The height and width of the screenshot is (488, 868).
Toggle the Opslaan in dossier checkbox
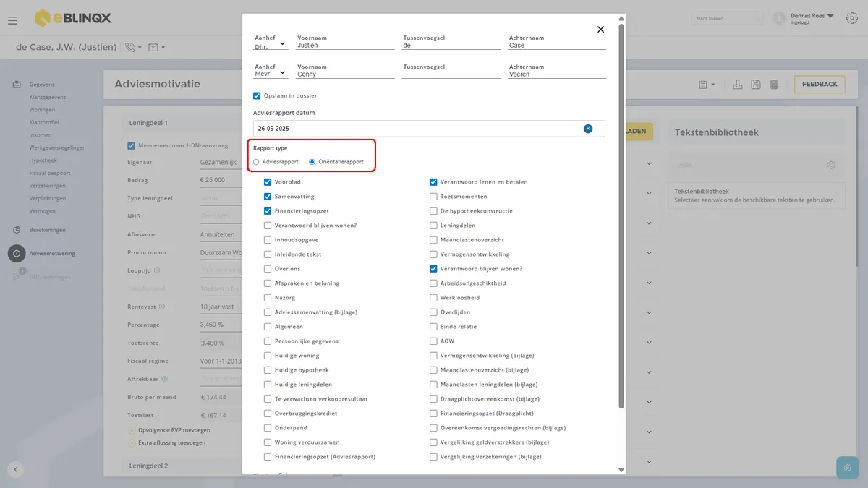[x=257, y=95]
